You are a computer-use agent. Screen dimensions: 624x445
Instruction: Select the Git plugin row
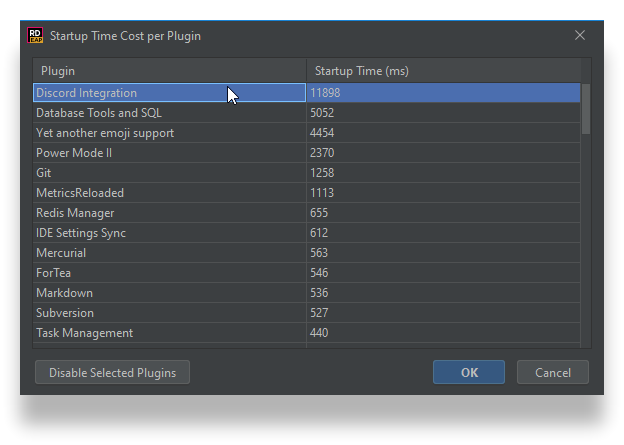point(307,173)
